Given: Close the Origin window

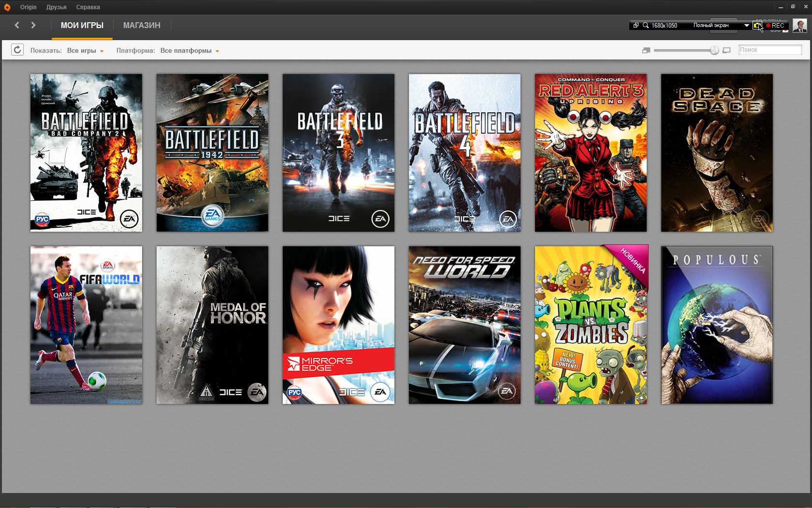Looking at the screenshot, I should coord(805,7).
